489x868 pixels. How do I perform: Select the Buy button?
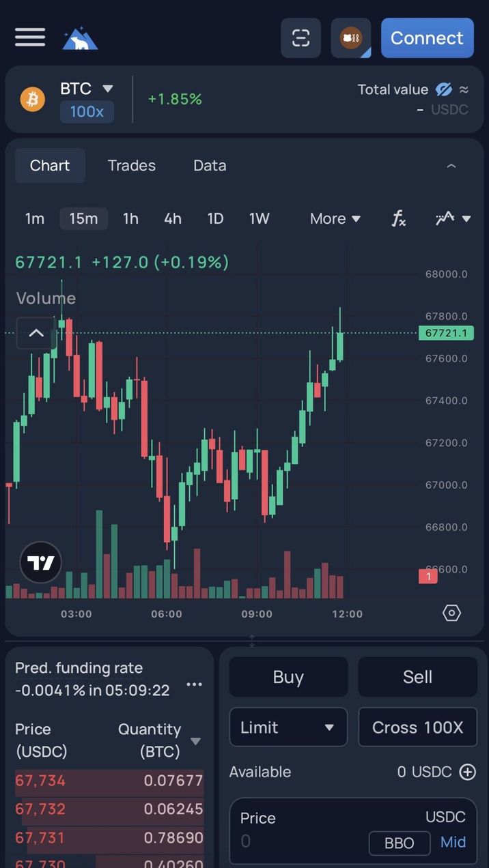(x=288, y=677)
